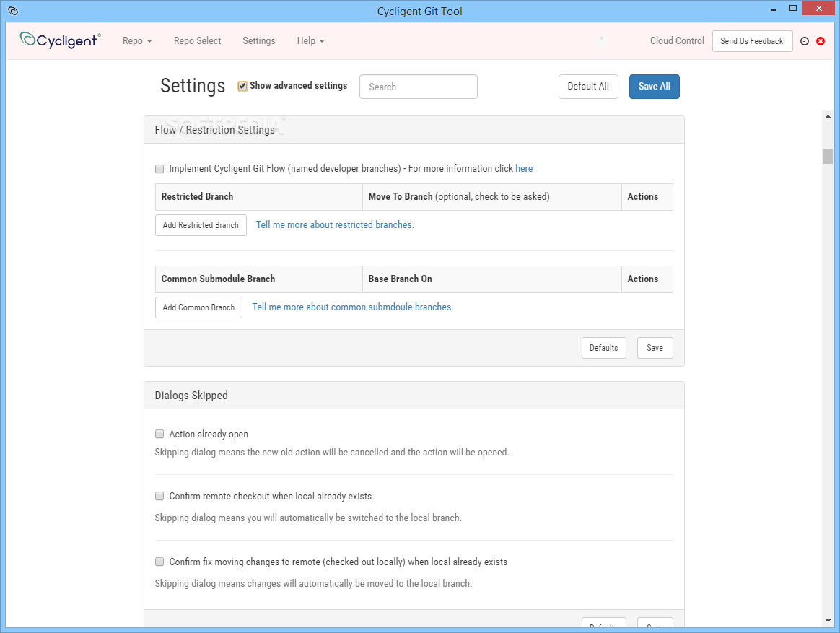Check the Action already open checkbox
Image resolution: width=840 pixels, height=633 pixels.
point(159,434)
